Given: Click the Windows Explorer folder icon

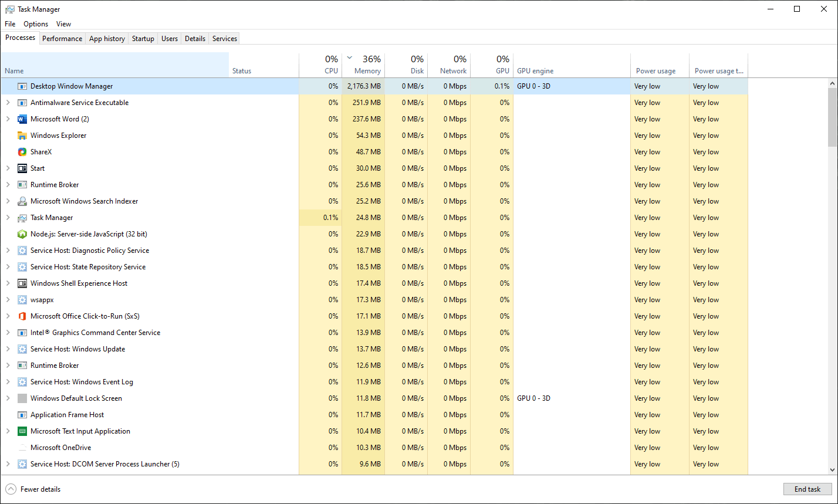Looking at the screenshot, I should [x=22, y=136].
